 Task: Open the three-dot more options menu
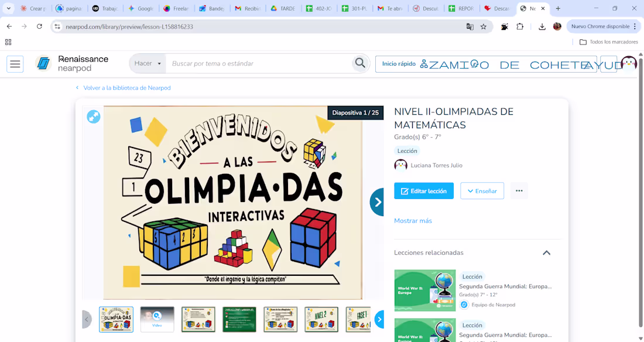pos(519,191)
